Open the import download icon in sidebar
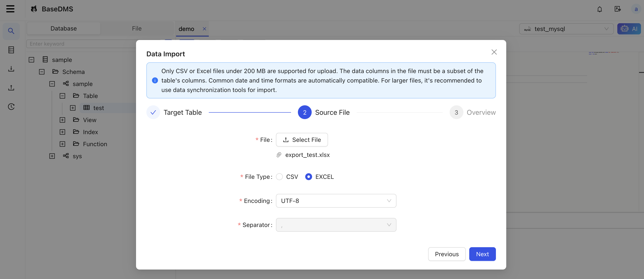 tap(11, 69)
